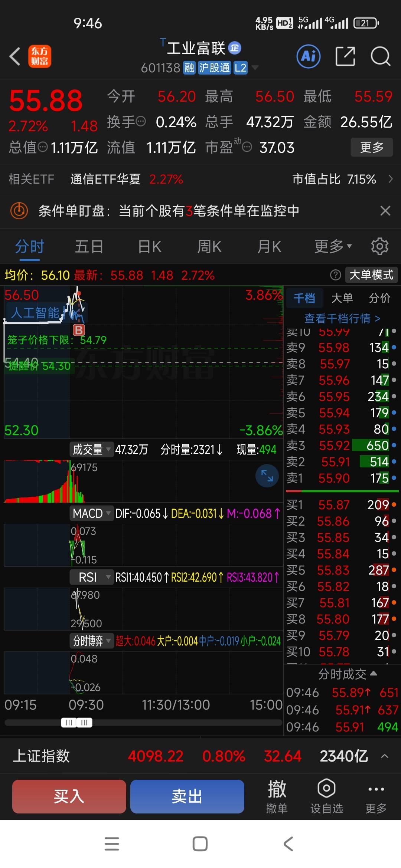The width and height of the screenshot is (401, 868).
Task: Tap the L2 tag badge
Action: [241, 68]
